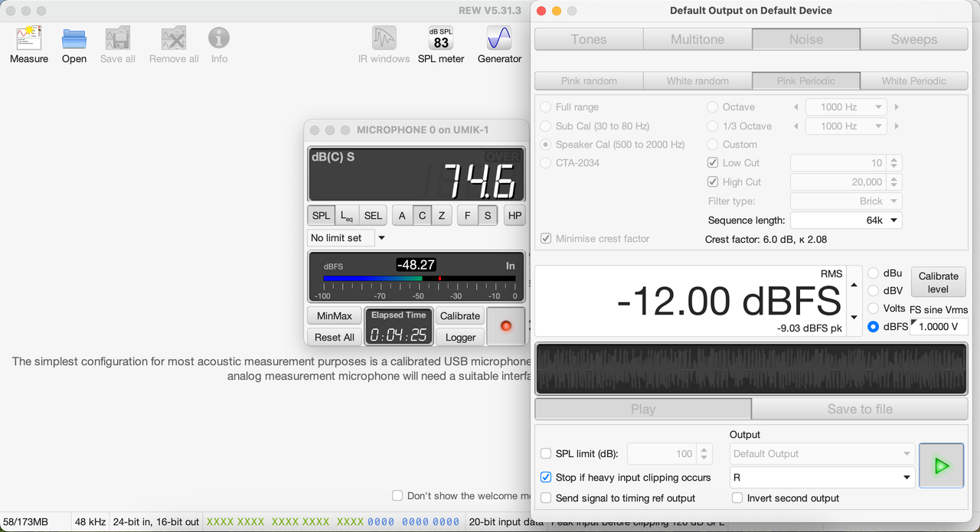Step the Octave frequency to the previous value
Viewport: 980px width, 532px height.
796,107
